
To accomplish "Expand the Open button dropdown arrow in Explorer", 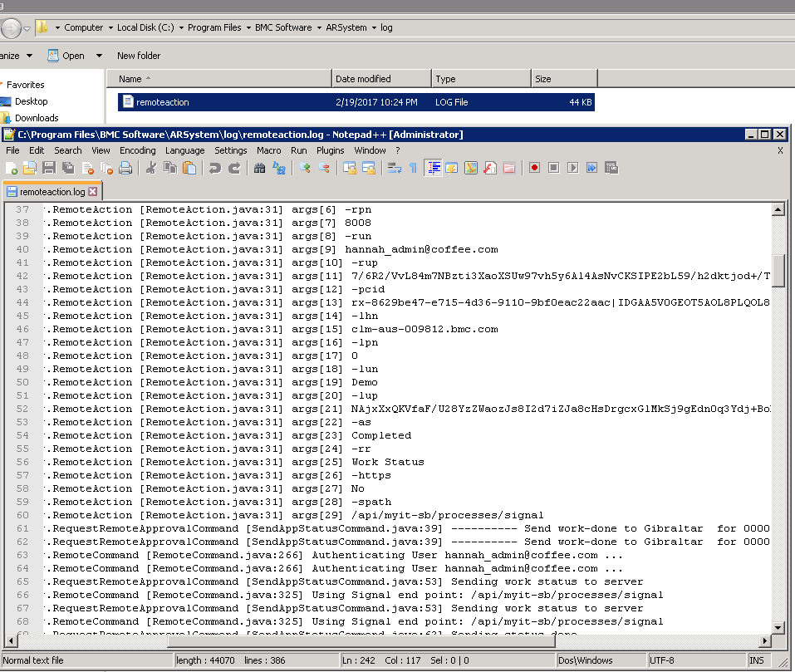I will tap(99, 56).
